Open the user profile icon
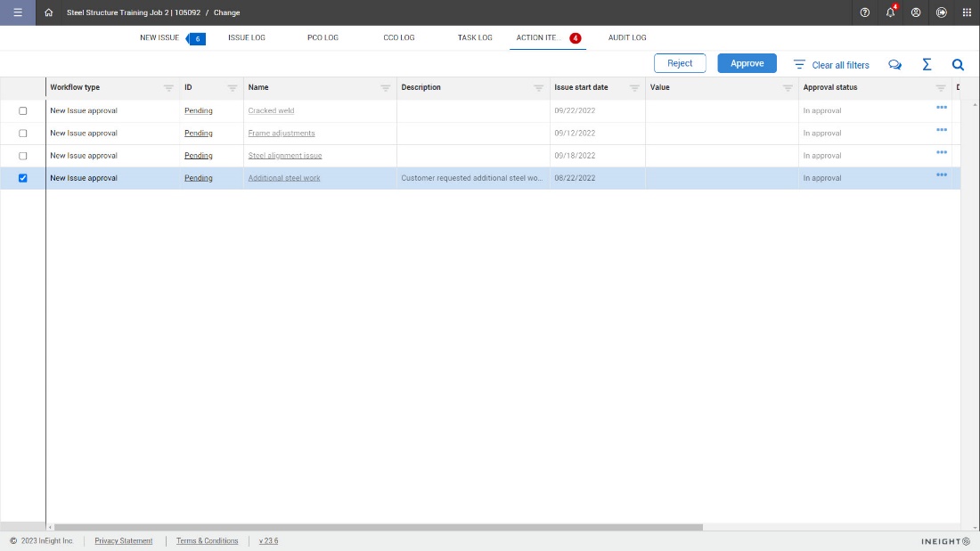The image size is (980, 551). point(916,12)
